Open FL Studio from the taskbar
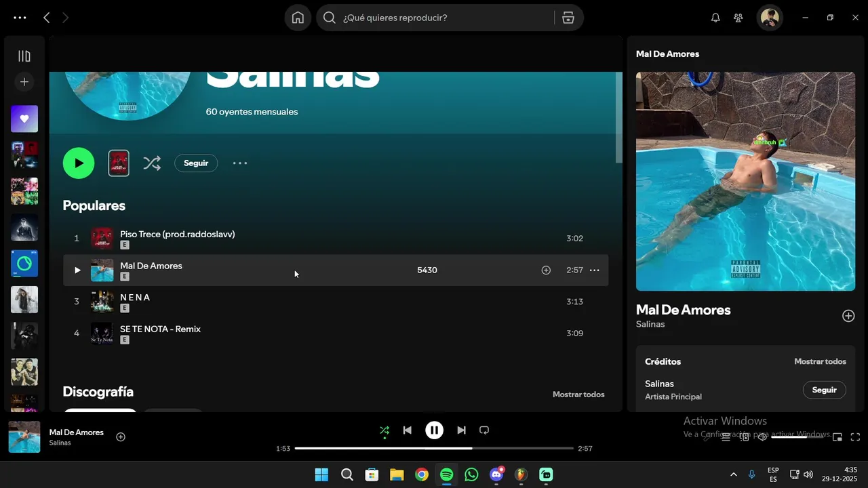Screen dimensions: 868x488 [521, 475]
